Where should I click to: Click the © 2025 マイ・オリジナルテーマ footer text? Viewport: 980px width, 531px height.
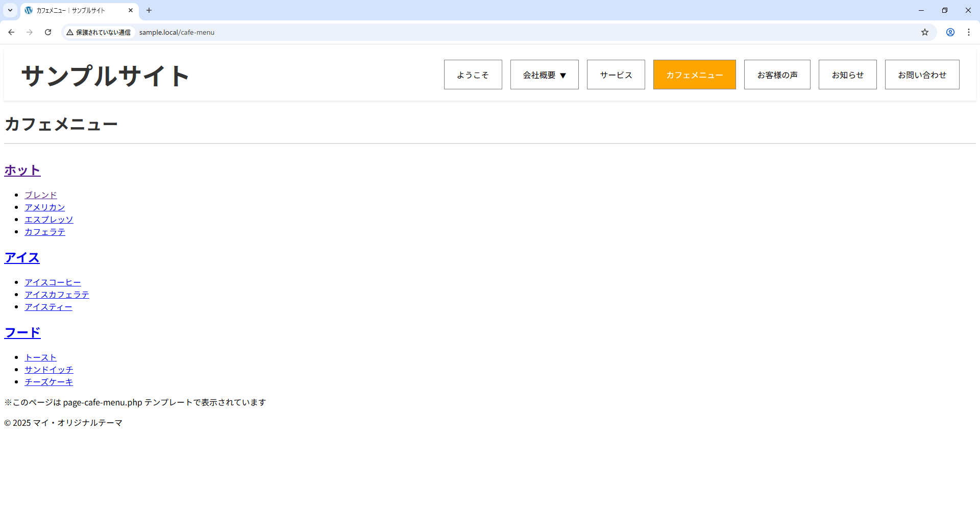point(63,423)
